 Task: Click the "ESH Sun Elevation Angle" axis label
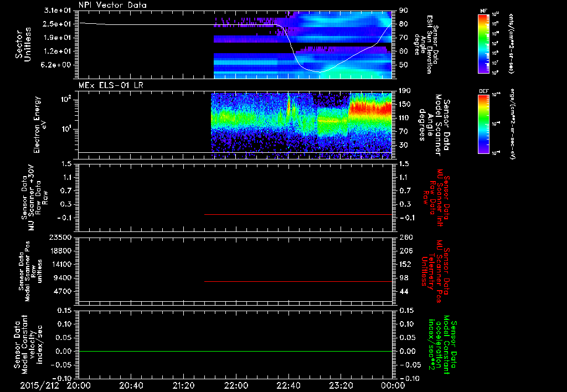pos(426,44)
